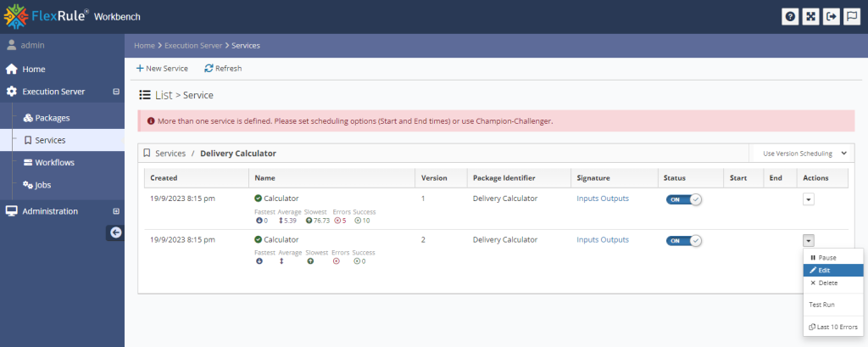Screen dimensions: 868x347
Task: Toggle the ON status switch for version 1
Action: [x=684, y=199]
